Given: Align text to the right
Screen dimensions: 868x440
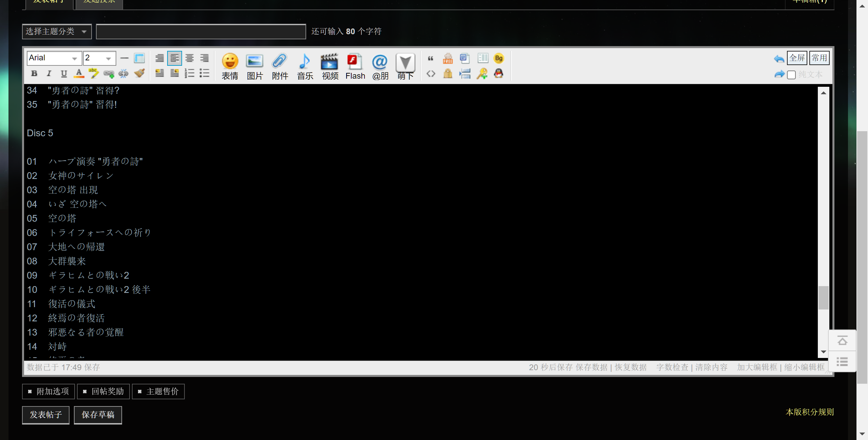Looking at the screenshot, I should [204, 58].
